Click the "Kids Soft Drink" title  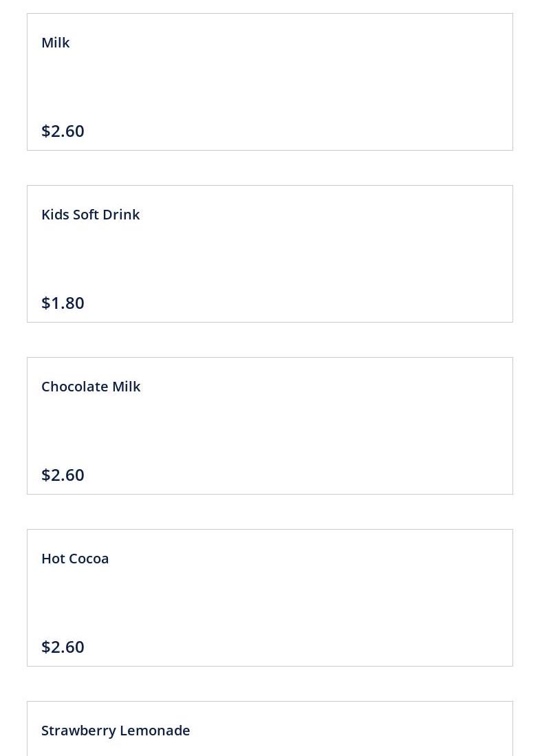tap(91, 215)
